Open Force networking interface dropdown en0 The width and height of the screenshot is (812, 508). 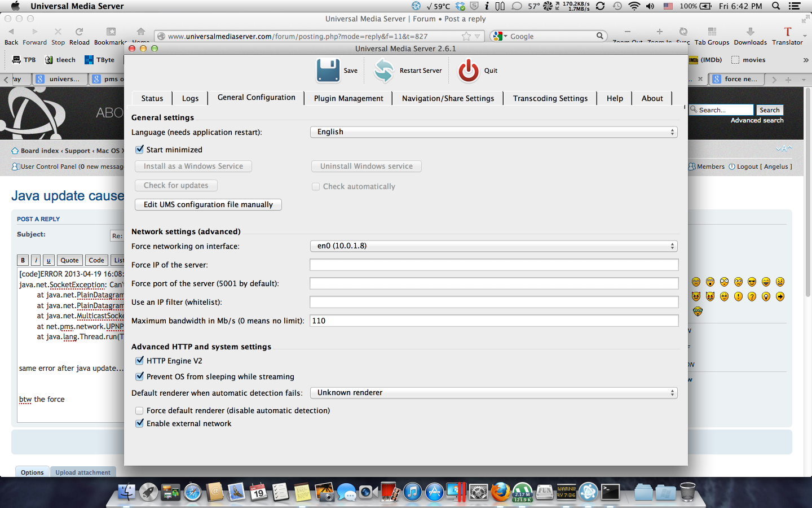[493, 246]
